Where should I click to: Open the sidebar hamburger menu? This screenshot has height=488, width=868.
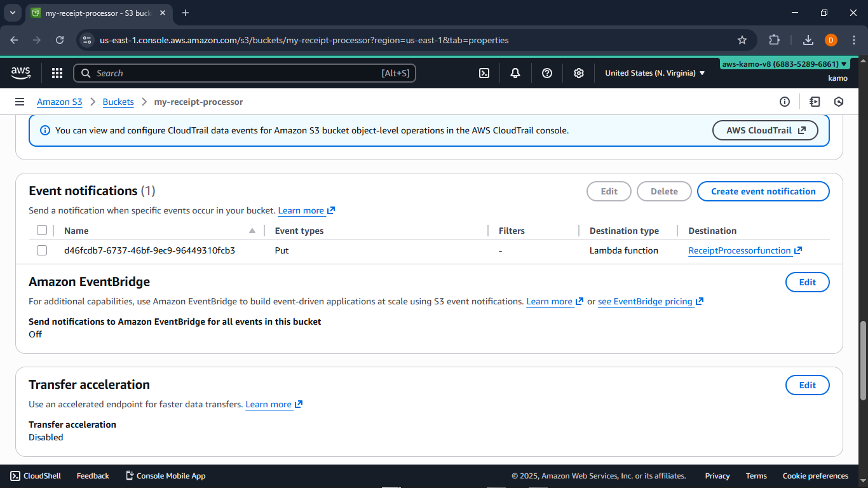(x=20, y=102)
